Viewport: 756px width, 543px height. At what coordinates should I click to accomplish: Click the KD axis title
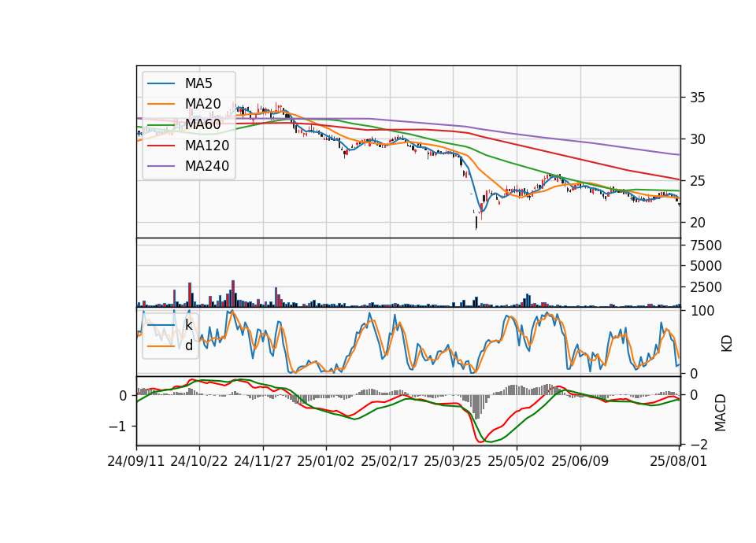click(727, 343)
